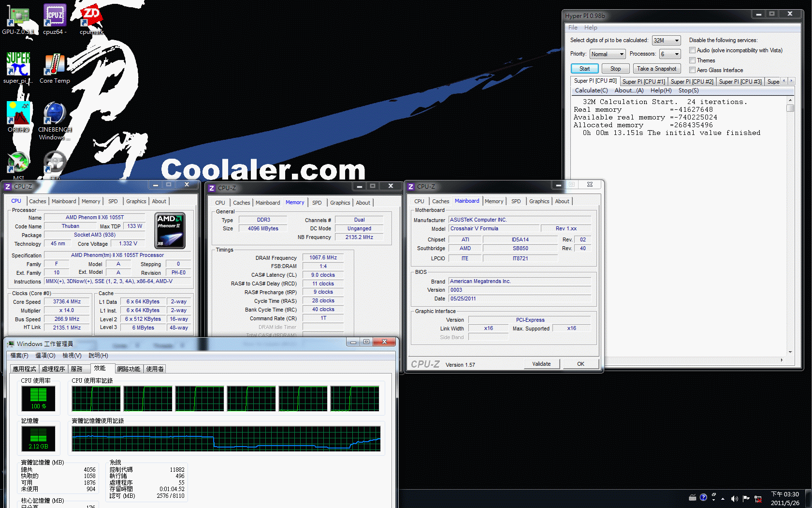Click Start button in Hyper PI
This screenshot has height=508, width=812.
point(584,69)
